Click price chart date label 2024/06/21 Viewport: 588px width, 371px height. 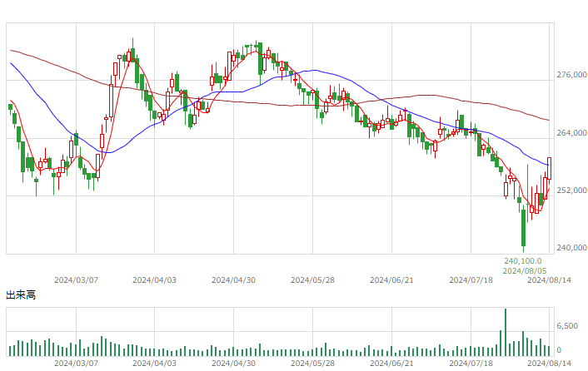tap(392, 280)
